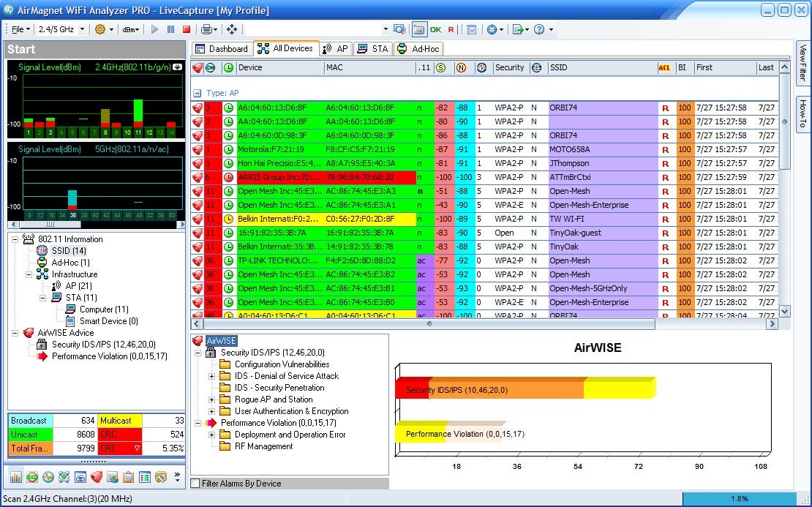
Task: Collapse the 802.11 Information tree node
Action: [x=15, y=239]
